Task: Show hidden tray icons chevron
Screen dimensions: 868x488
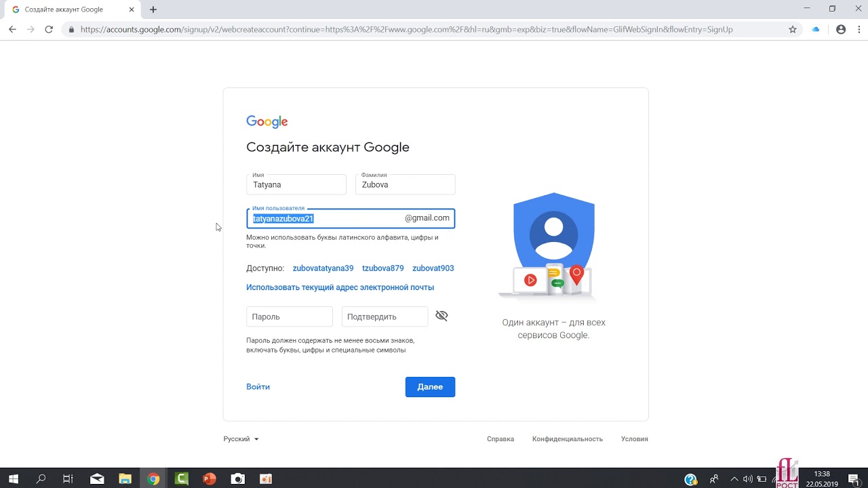Action: click(x=735, y=479)
